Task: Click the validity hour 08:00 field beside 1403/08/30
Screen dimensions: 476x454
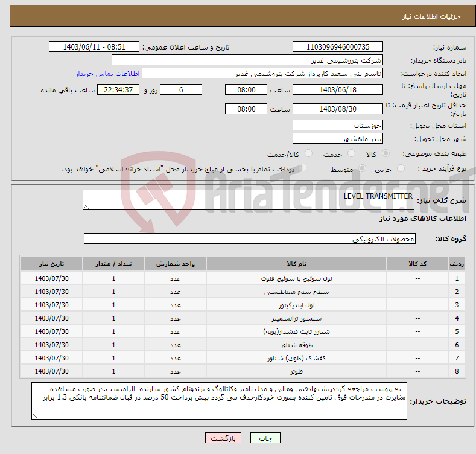Action: pyautogui.click(x=246, y=109)
